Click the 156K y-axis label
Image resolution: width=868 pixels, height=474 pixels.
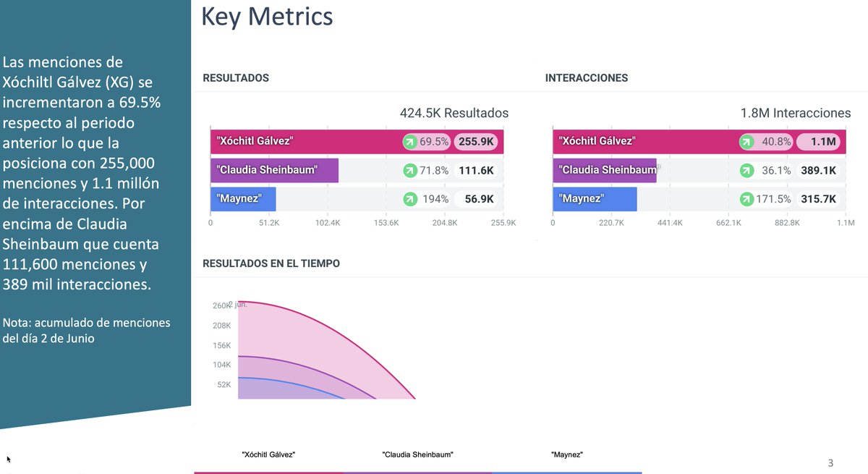coord(221,345)
